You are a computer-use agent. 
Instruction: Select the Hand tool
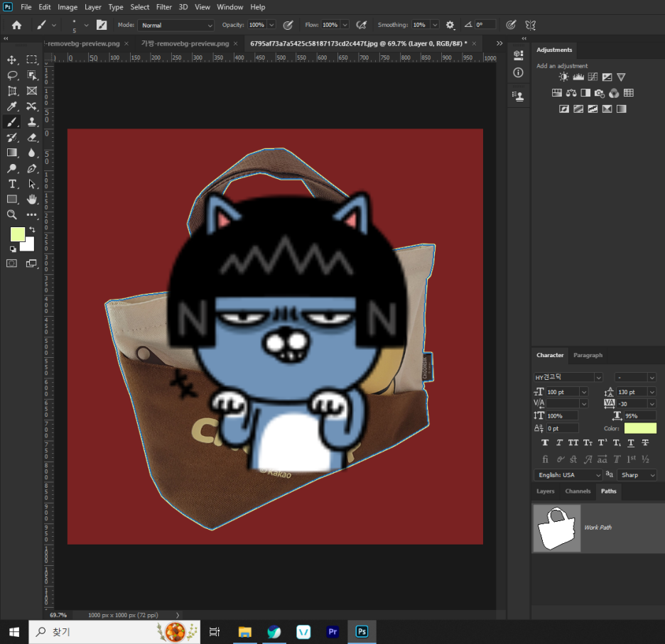point(32,200)
